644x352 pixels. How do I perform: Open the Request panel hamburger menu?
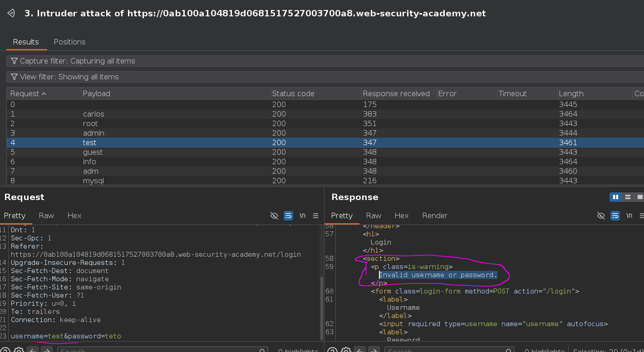316,215
